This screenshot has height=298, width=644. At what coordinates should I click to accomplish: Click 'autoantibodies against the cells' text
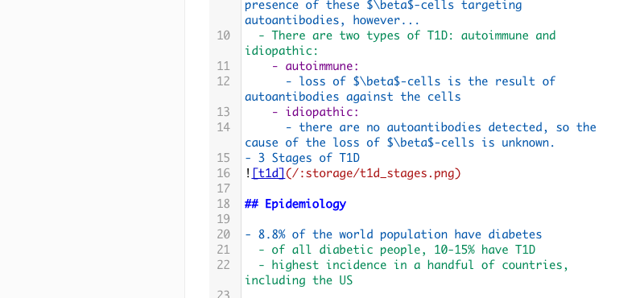click(353, 97)
